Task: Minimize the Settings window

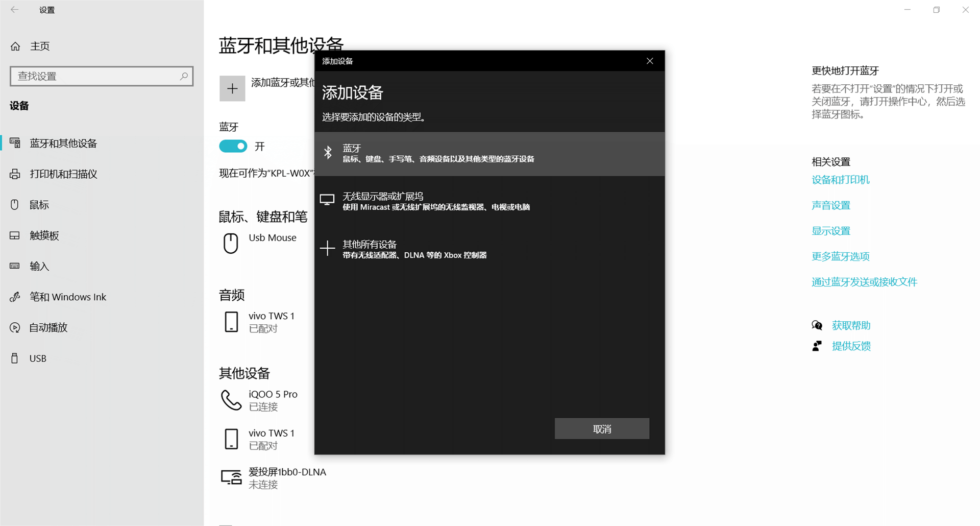Action: pos(907,10)
